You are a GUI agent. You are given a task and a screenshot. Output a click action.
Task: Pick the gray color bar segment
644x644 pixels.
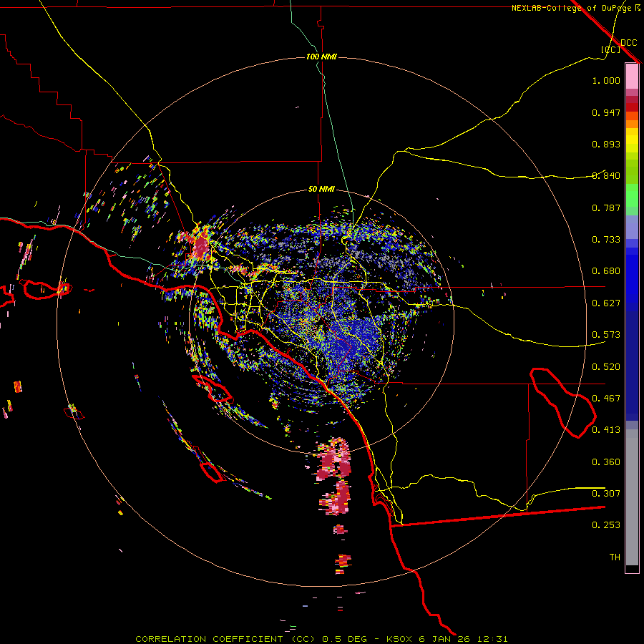(x=632, y=497)
